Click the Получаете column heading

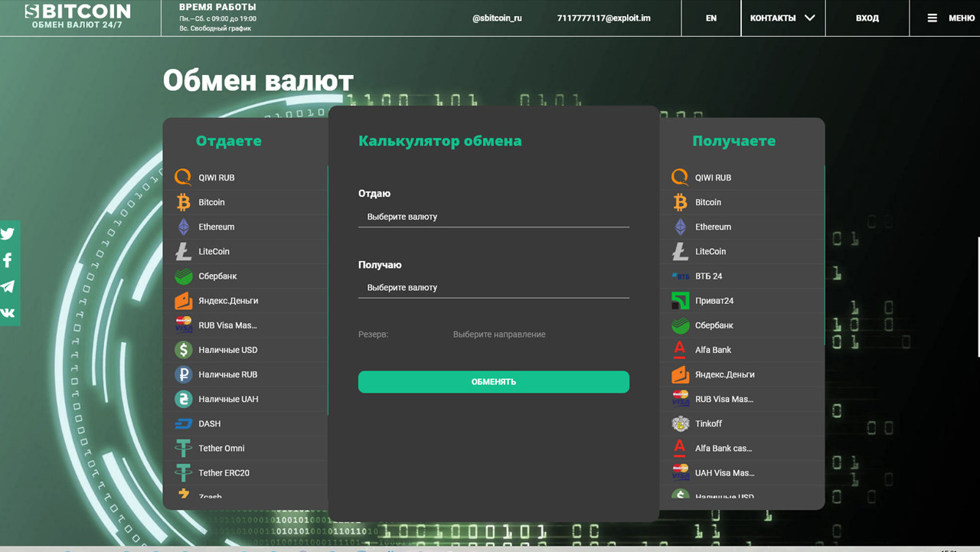point(733,141)
